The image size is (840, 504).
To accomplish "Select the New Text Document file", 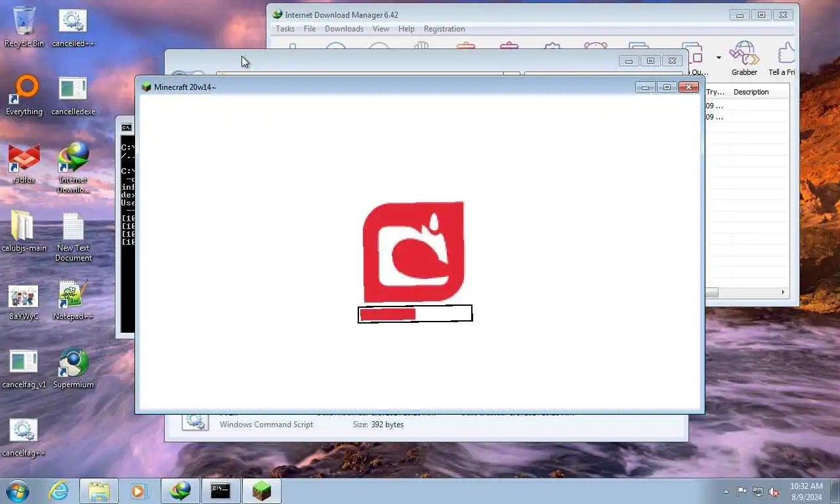I will click(73, 238).
